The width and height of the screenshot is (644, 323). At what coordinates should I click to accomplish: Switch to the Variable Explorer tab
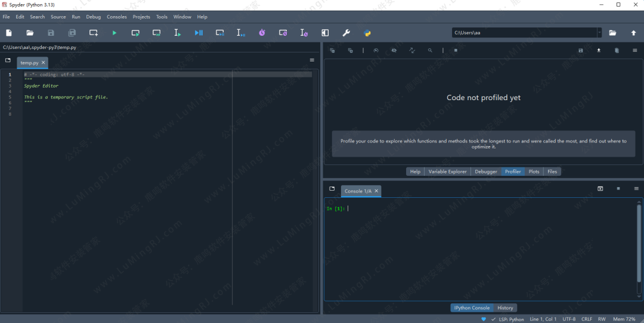(447, 172)
